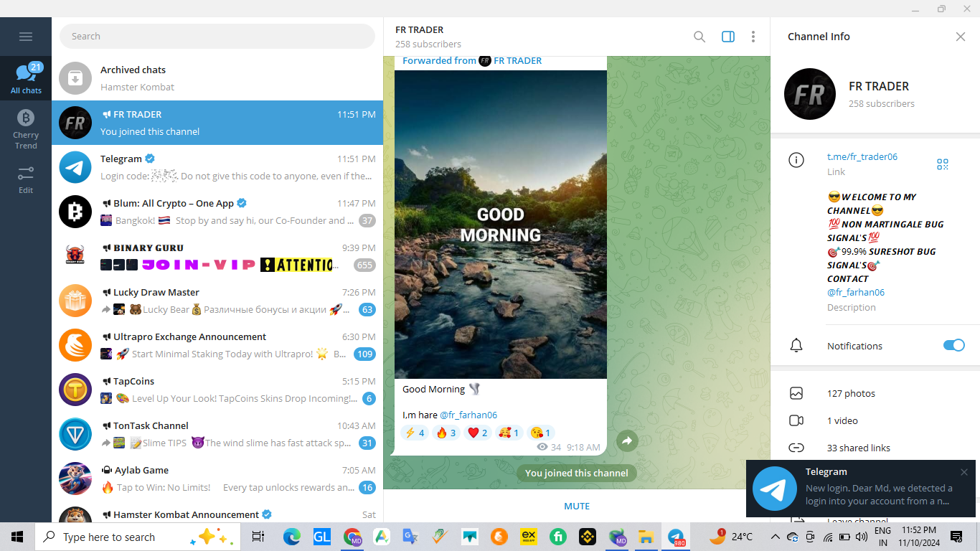
Task: Open the weather widget showing 24°C
Action: point(731,537)
